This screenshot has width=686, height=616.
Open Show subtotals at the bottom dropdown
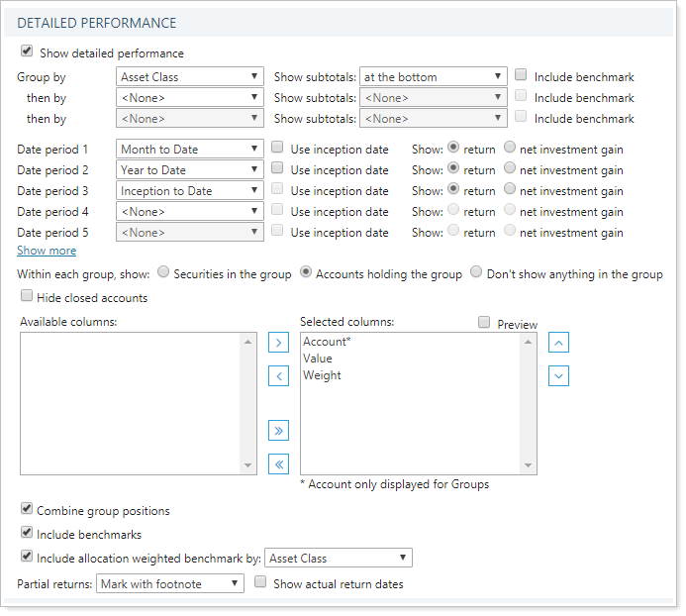tap(433, 76)
